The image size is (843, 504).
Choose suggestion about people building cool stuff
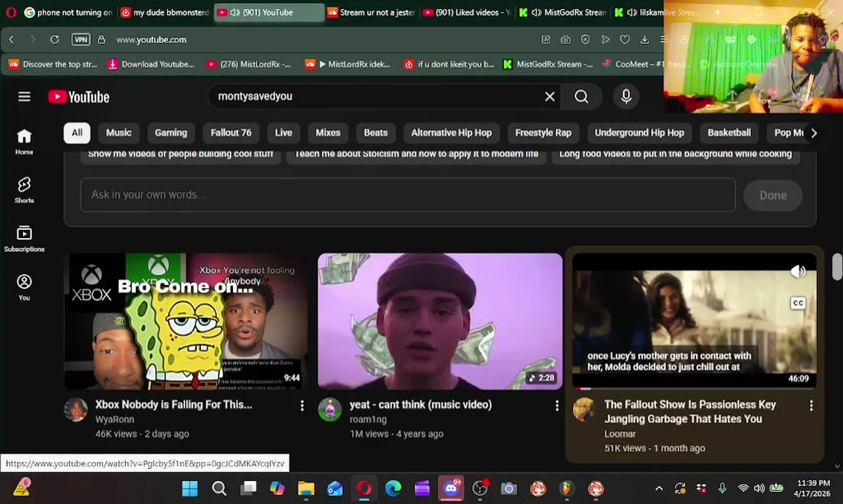(x=181, y=154)
